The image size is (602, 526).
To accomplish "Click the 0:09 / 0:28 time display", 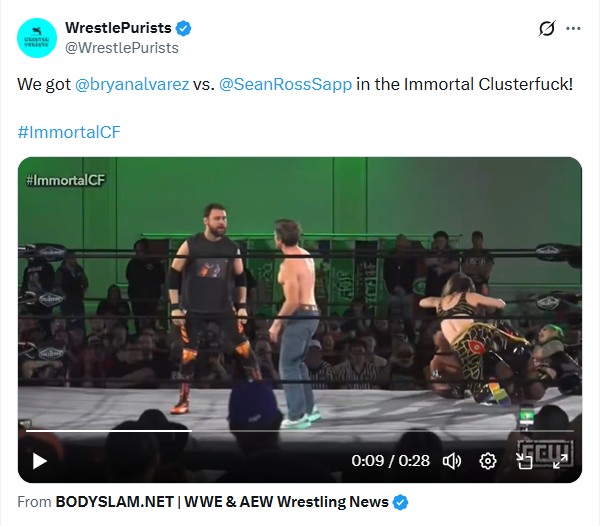I will (390, 461).
